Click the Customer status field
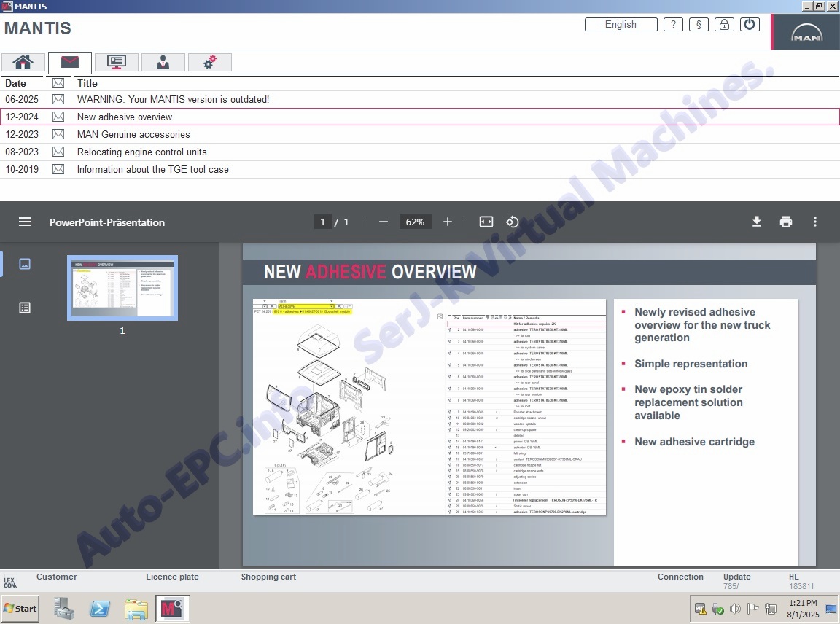Viewport: 840px width, 624px height. [57, 577]
